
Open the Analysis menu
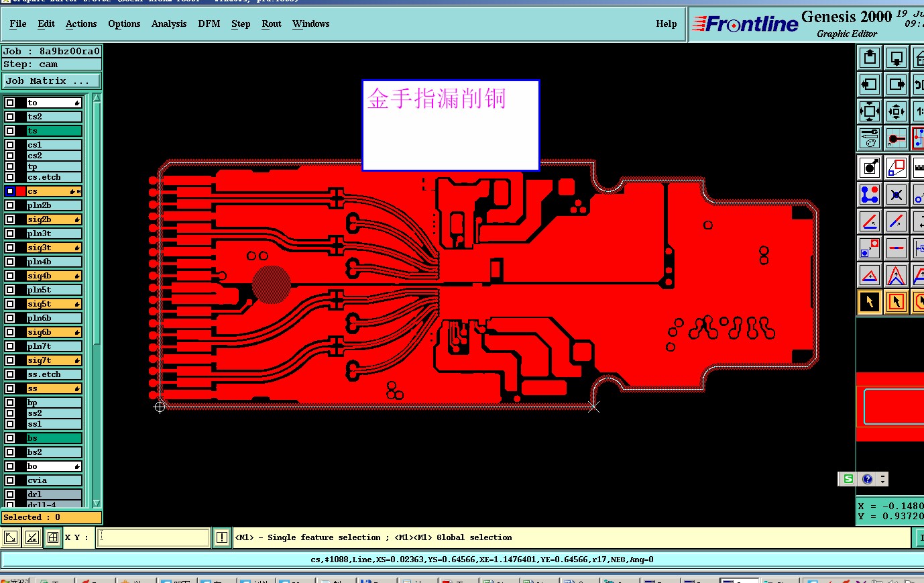(x=169, y=23)
